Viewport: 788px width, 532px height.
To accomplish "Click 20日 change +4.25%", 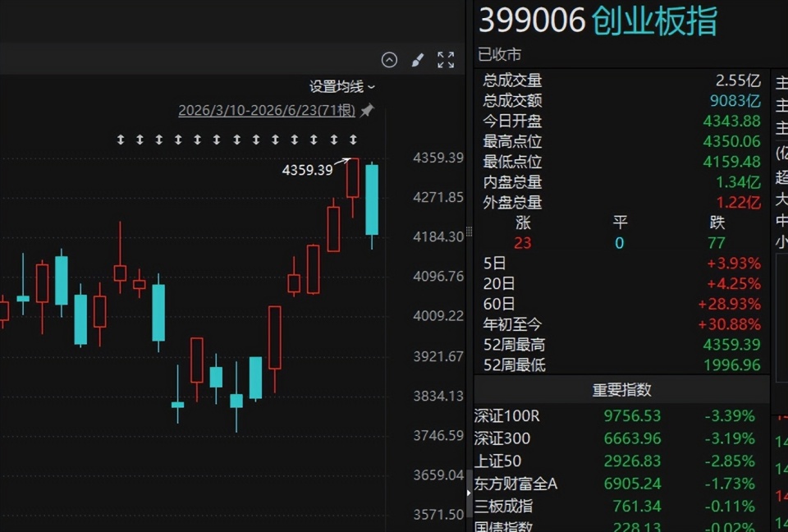I will pos(734,283).
